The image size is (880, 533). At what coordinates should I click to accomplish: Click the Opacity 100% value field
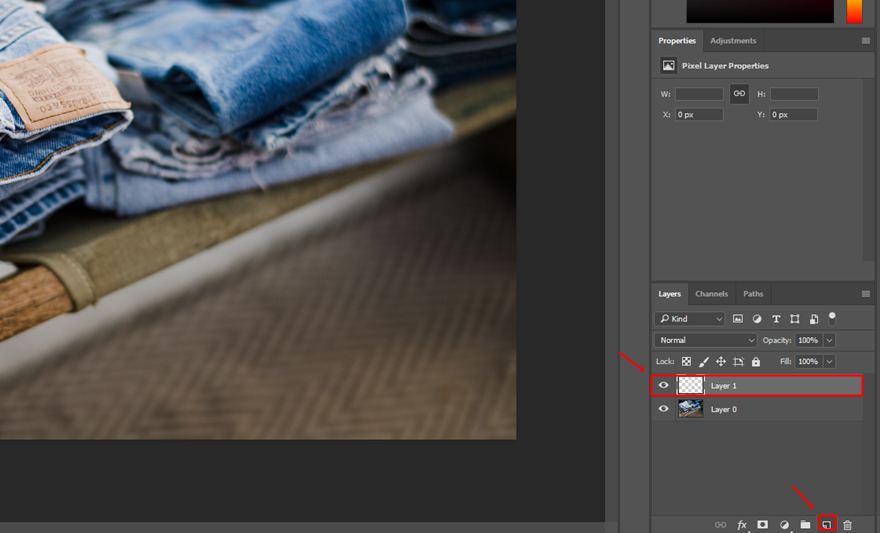808,340
